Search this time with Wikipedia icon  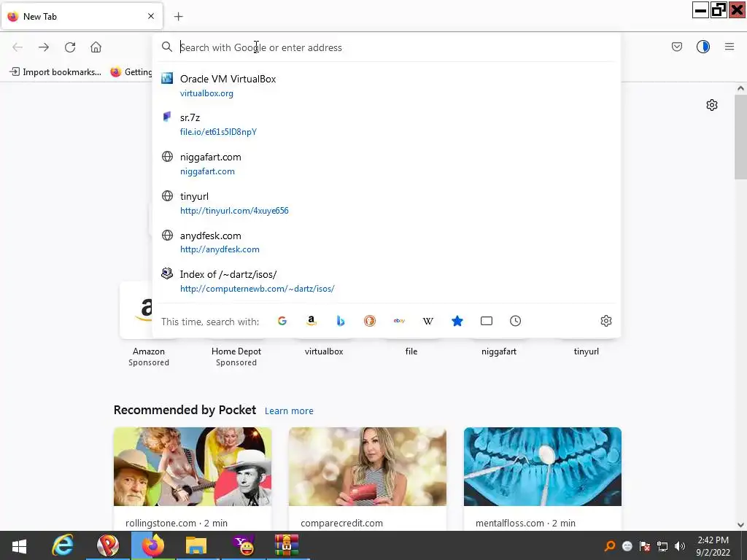click(427, 321)
